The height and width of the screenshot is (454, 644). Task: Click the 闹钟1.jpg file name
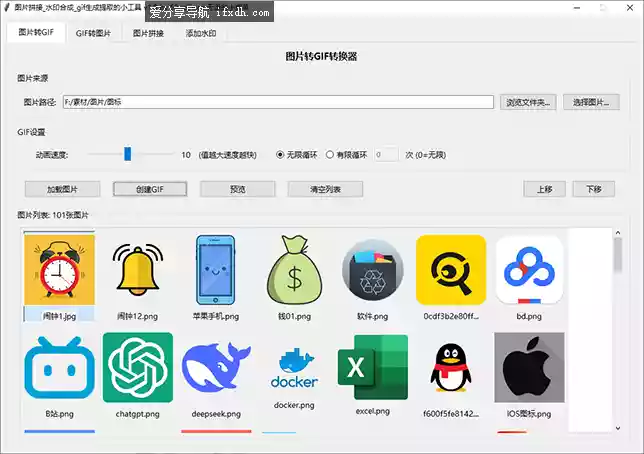click(60, 316)
